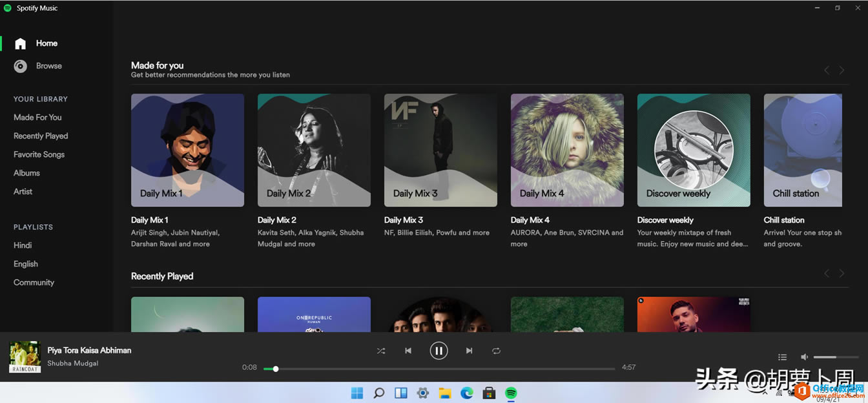Toggle shuffle playback
The height and width of the screenshot is (403, 868).
click(381, 351)
